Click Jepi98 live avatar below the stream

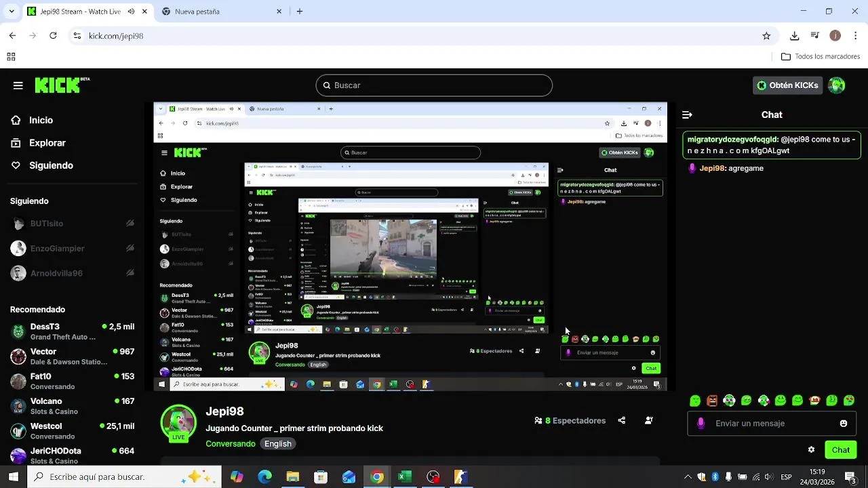tap(178, 423)
